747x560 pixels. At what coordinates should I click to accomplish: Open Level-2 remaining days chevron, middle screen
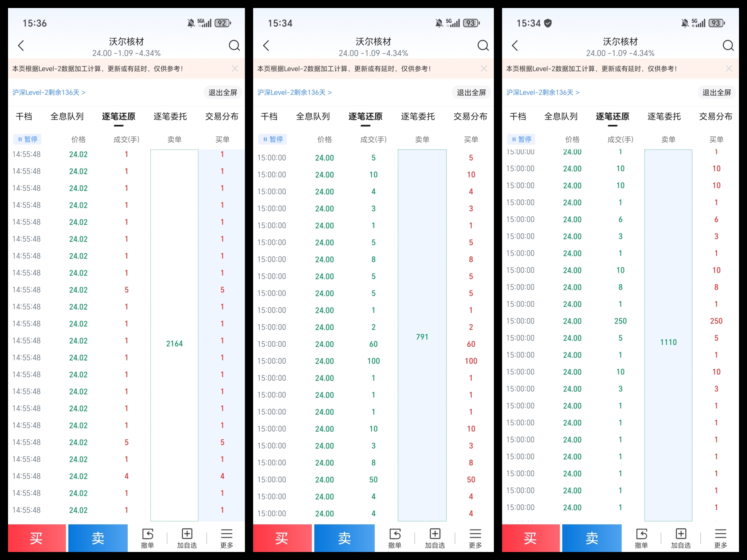click(329, 93)
